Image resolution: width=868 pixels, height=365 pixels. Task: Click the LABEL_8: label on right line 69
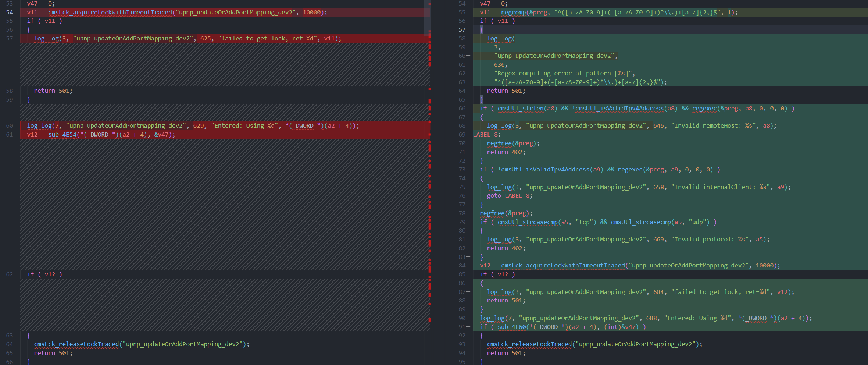487,134
